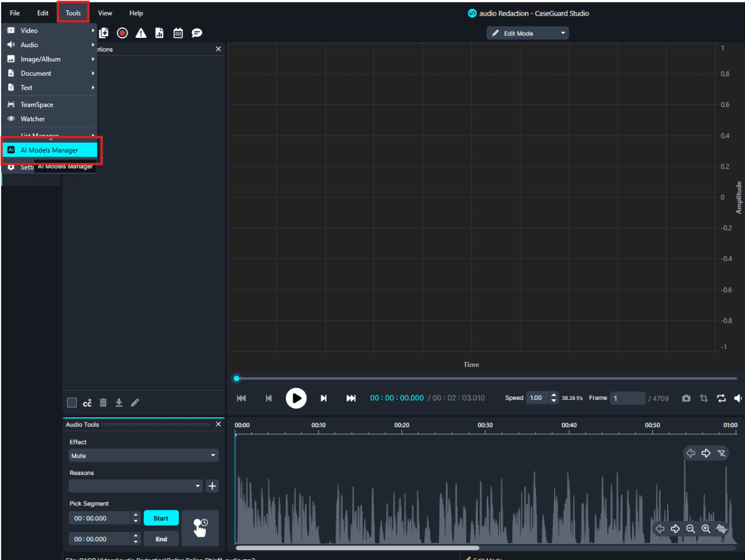Image resolution: width=745 pixels, height=560 pixels.
Task: Open the Effect dropdown showing Mute
Action: 143,456
